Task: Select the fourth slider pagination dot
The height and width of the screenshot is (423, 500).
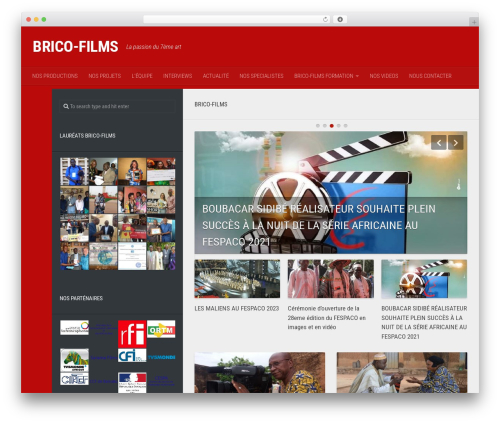Action: tap(339, 126)
